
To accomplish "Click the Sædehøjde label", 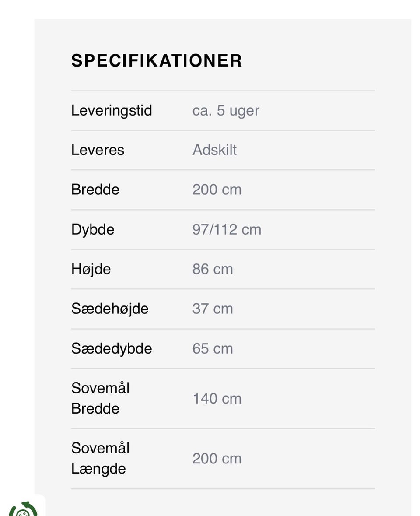I will point(110,309).
